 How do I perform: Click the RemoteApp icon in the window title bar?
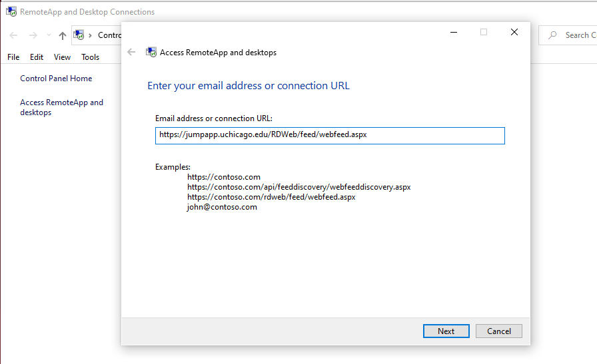click(11, 11)
